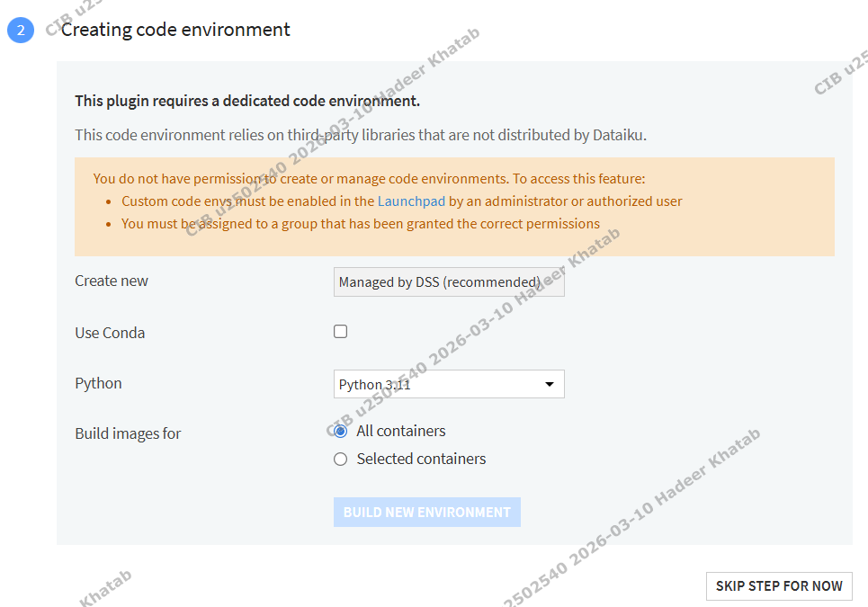Viewport: 868px width, 607px height.
Task: Choose the Selected containers radio option
Action: pyautogui.click(x=340, y=459)
